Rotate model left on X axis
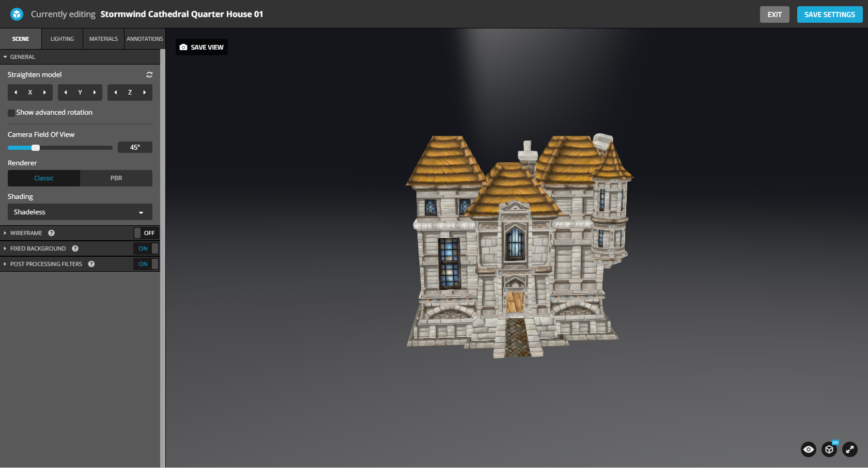The height and width of the screenshot is (468, 868). 16,92
